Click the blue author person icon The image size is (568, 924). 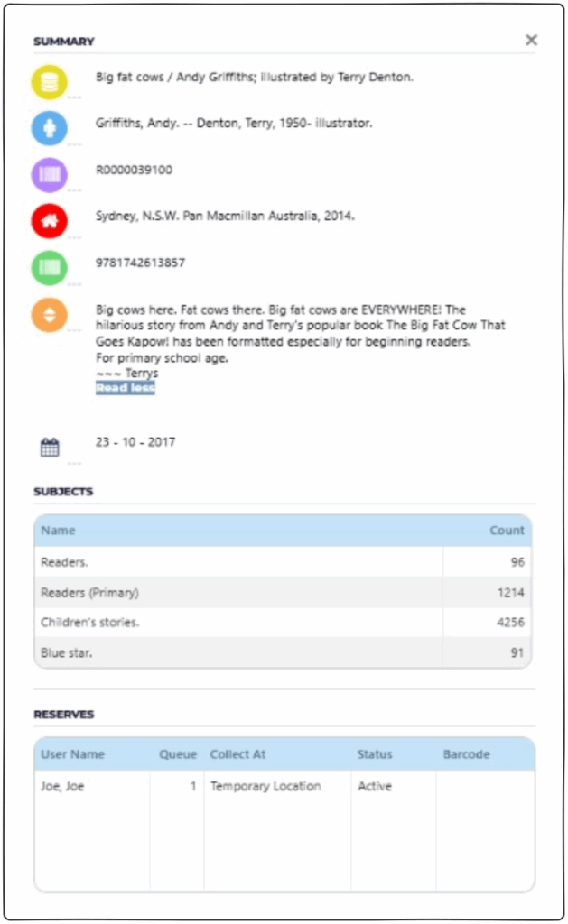pos(50,128)
